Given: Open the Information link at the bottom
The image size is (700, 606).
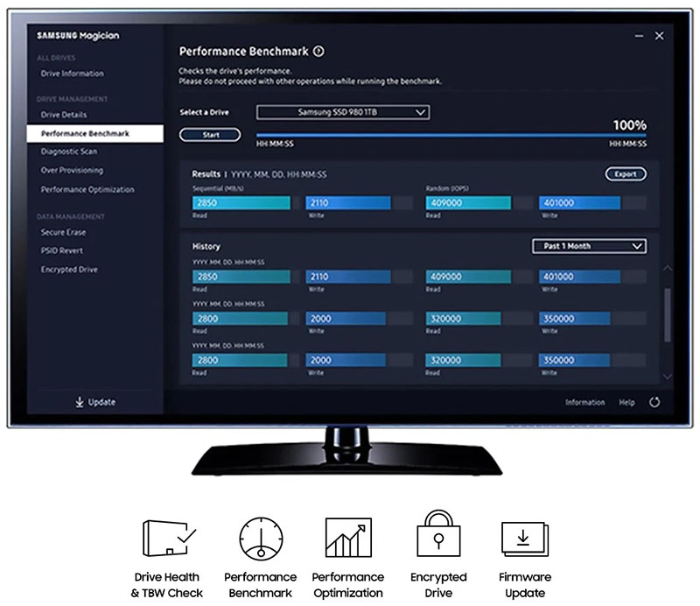Looking at the screenshot, I should 584,403.
